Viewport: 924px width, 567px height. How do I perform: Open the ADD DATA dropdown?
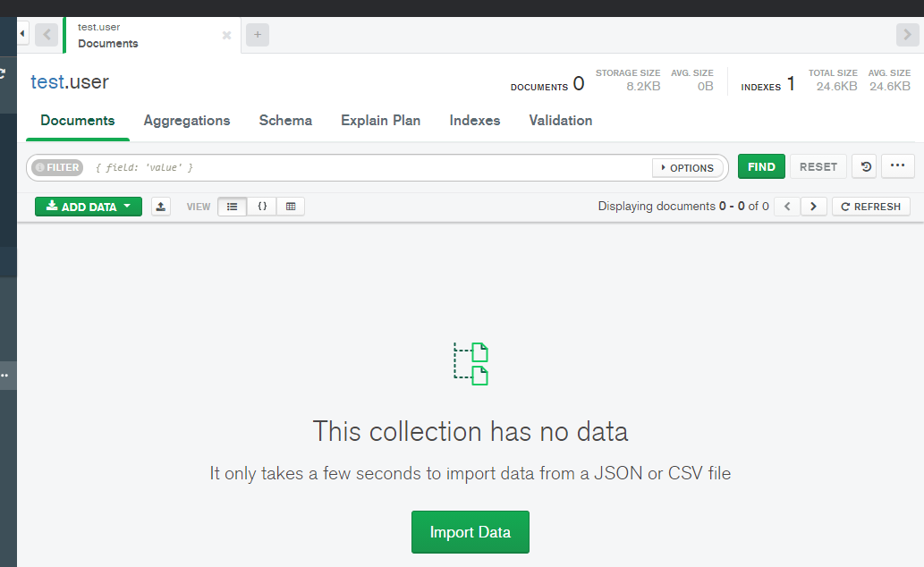coord(89,207)
